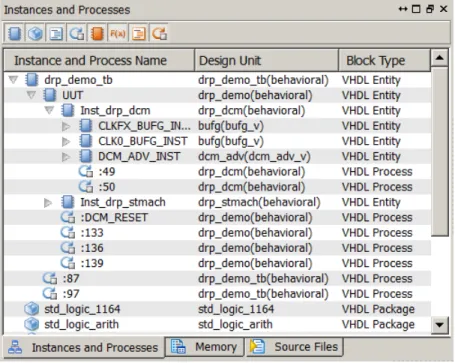
Task: Click the drp_stmach(behavioral) design unit cell
Action: [x=259, y=202]
